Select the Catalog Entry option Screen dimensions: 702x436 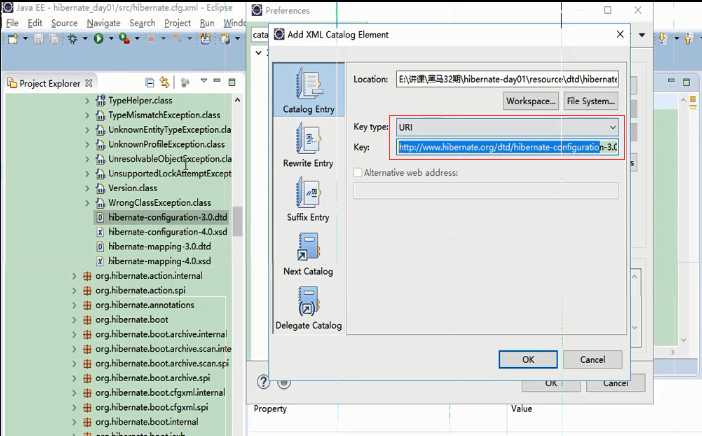[x=308, y=90]
